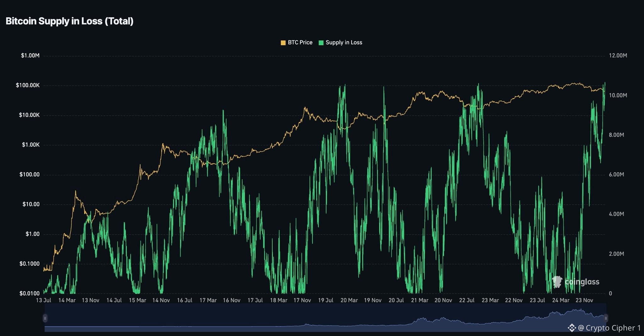Click the "4.00M" supply axis label

click(616, 214)
